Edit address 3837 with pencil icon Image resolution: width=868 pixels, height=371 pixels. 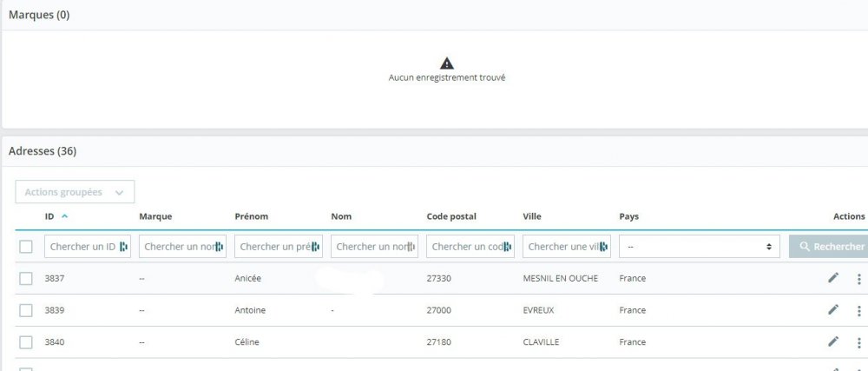pyautogui.click(x=833, y=278)
